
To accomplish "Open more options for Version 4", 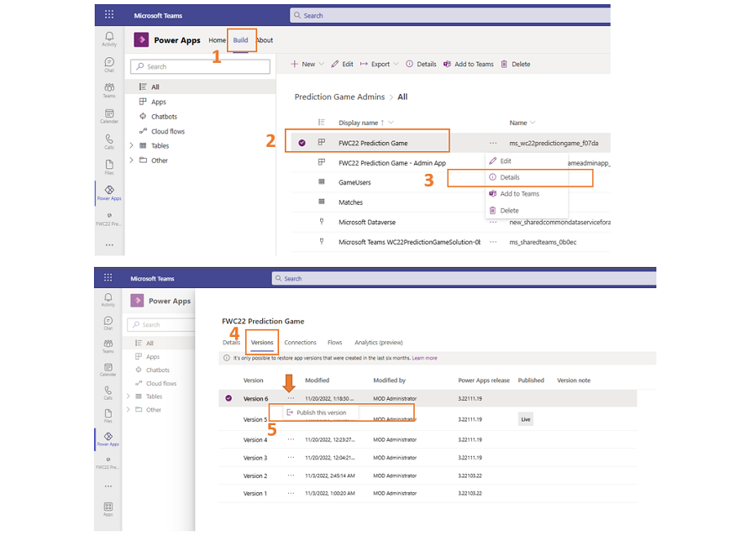I will pos(291,439).
